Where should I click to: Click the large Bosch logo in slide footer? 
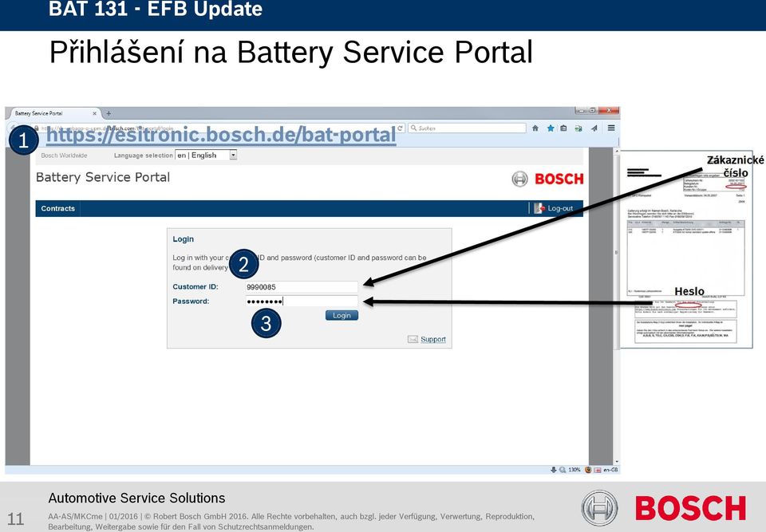663,508
